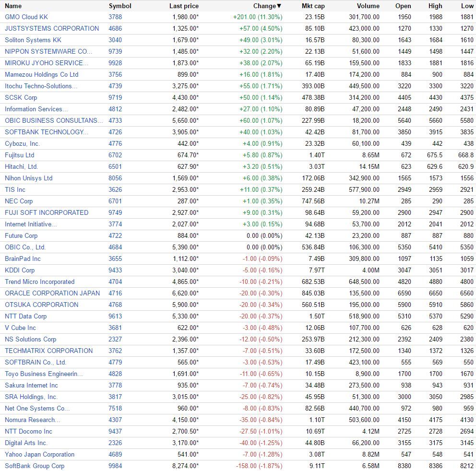Open JUSTSYSTEMS CORPORATION link
This screenshot has width=476, height=471.
click(x=52, y=28)
